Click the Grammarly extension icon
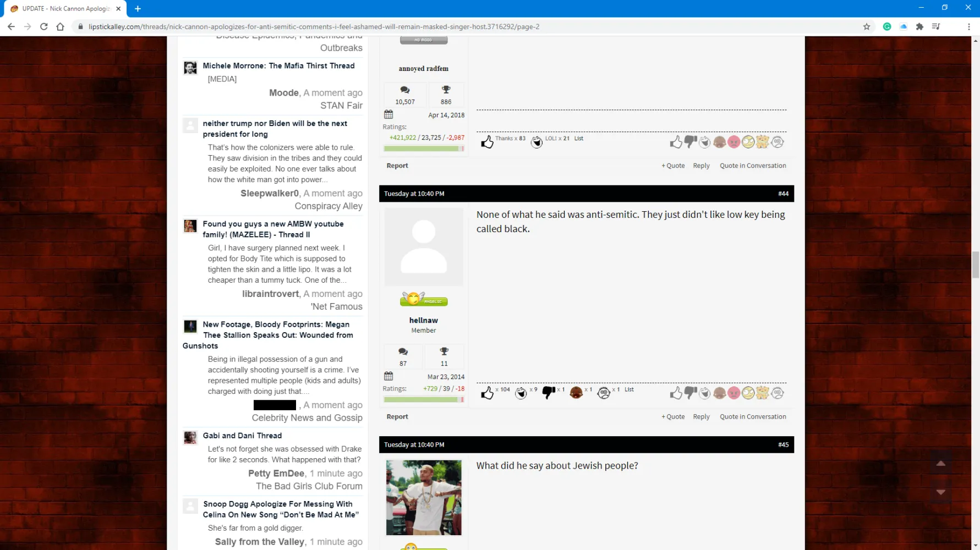This screenshot has width=980, height=550. click(x=886, y=26)
